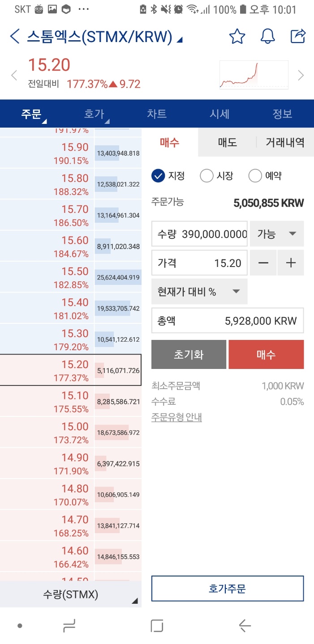Select the 매수 buy tab
Screen dimensions: 314x644
pyautogui.click(x=170, y=142)
